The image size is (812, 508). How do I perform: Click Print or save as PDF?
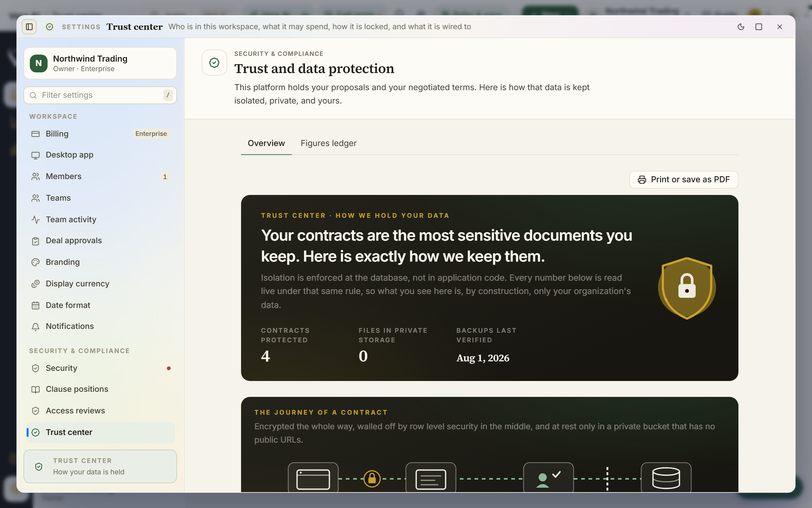click(684, 180)
